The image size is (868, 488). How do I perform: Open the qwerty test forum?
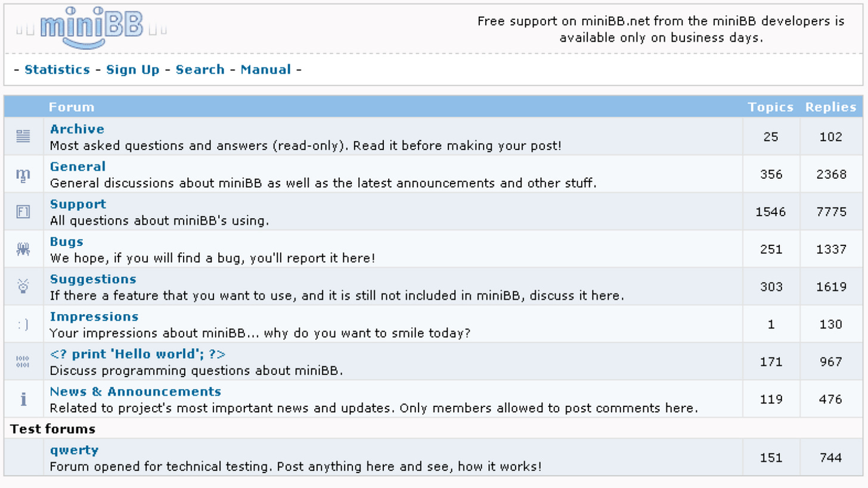click(75, 450)
